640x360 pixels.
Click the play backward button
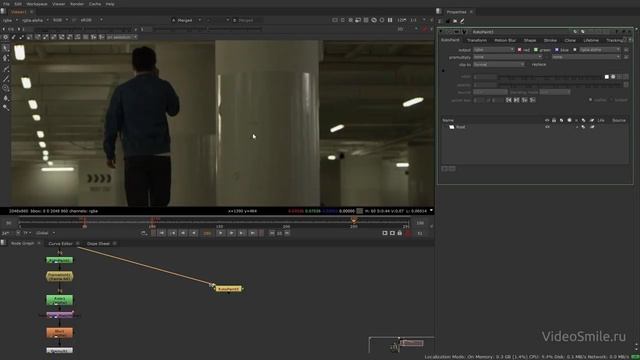[194, 233]
